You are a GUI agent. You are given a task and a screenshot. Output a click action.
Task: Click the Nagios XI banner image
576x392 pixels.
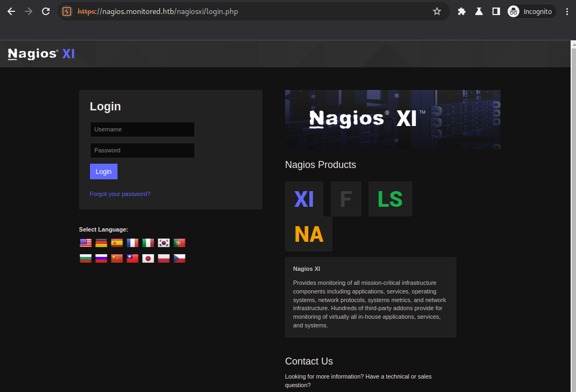[392, 120]
